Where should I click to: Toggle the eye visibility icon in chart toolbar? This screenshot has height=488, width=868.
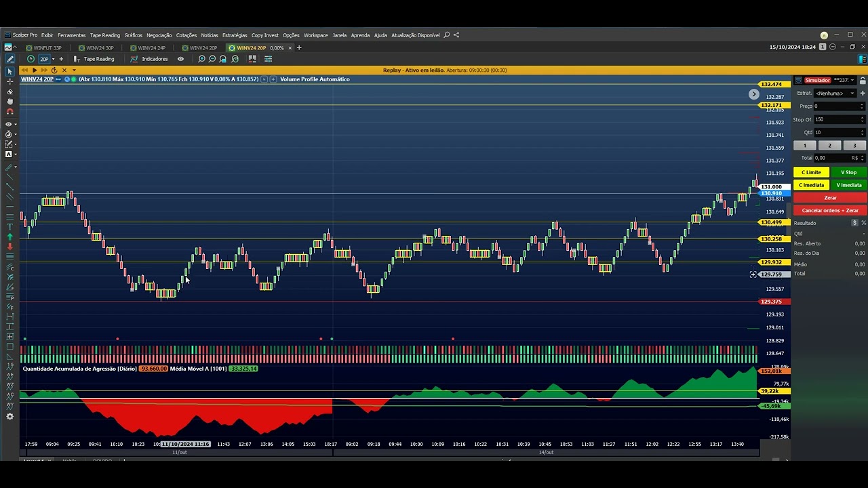(x=180, y=59)
